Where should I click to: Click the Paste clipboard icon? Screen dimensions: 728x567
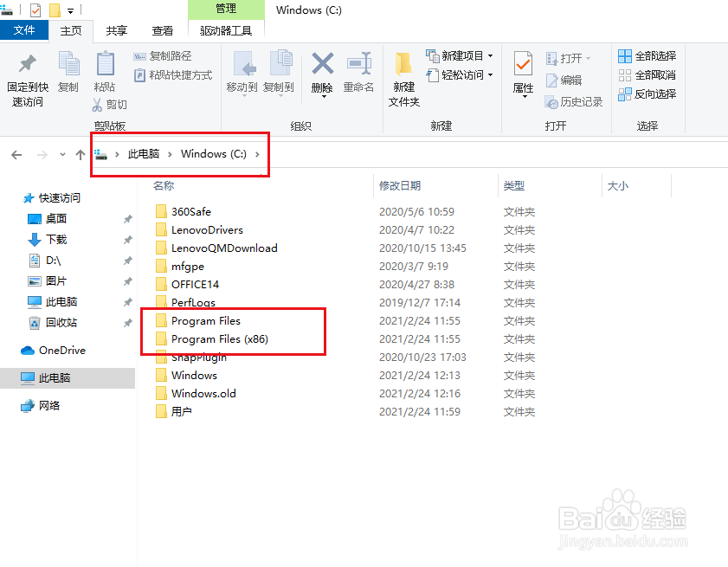[x=105, y=63]
